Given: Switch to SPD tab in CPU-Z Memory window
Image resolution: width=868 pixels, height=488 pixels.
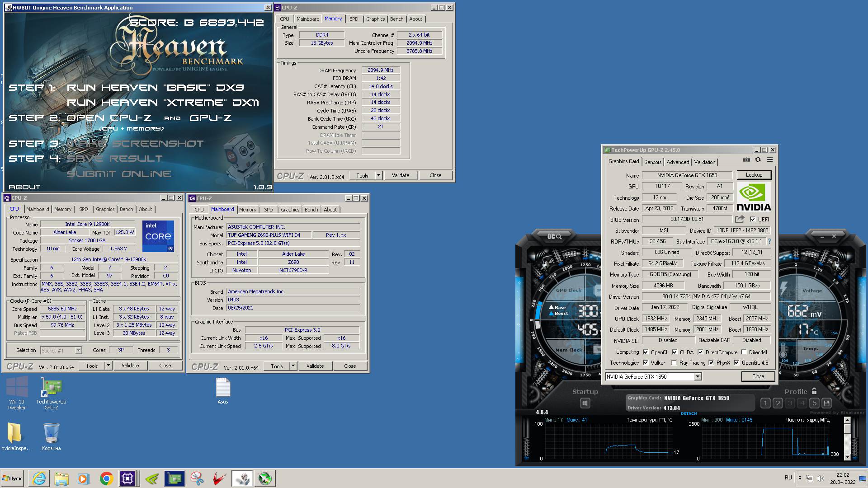Looking at the screenshot, I should point(354,19).
